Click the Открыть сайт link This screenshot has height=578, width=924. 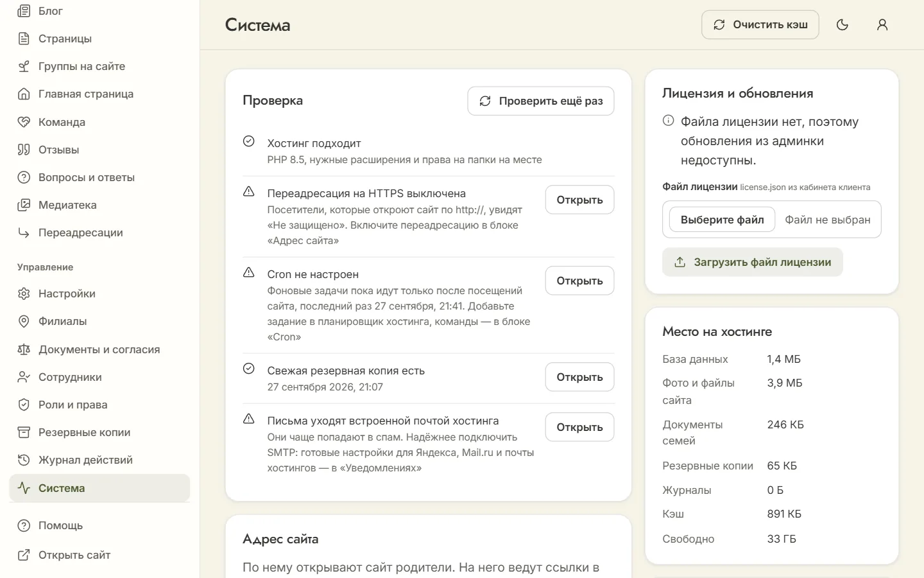[x=99, y=555]
